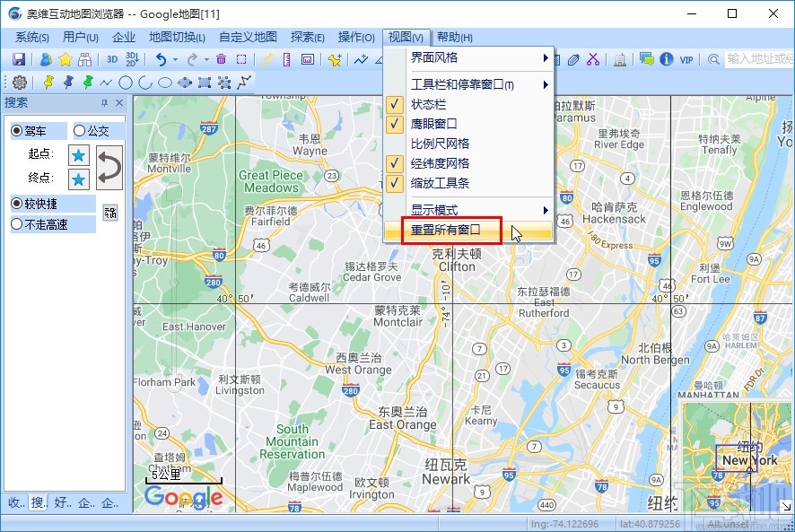Open the undo history dropdown arrow
795x532 pixels.
174,59
